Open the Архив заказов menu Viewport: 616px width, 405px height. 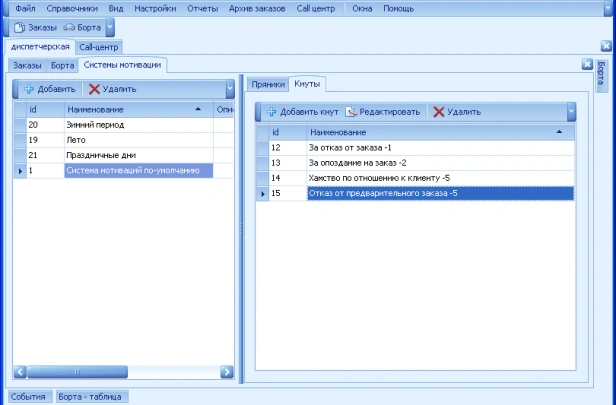pos(256,7)
